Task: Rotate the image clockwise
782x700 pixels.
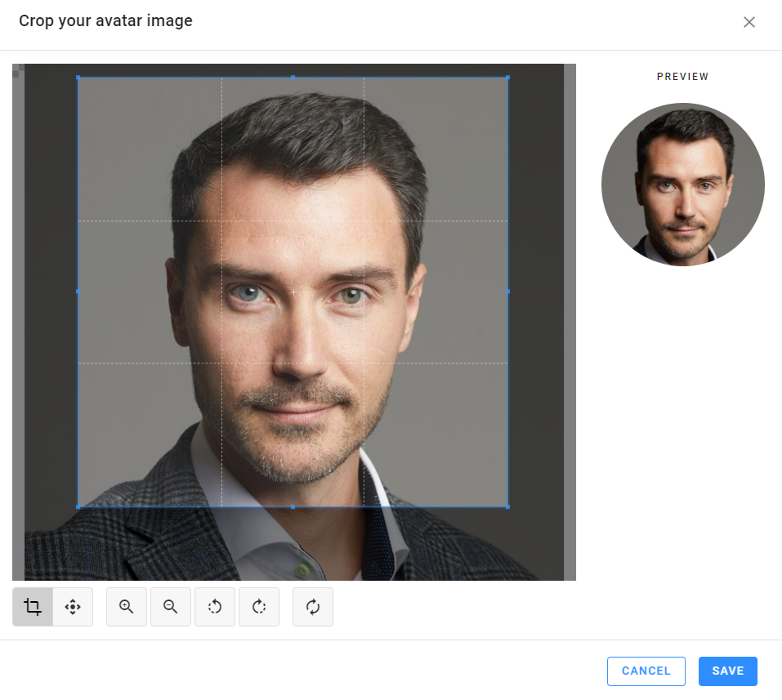Action: click(259, 607)
